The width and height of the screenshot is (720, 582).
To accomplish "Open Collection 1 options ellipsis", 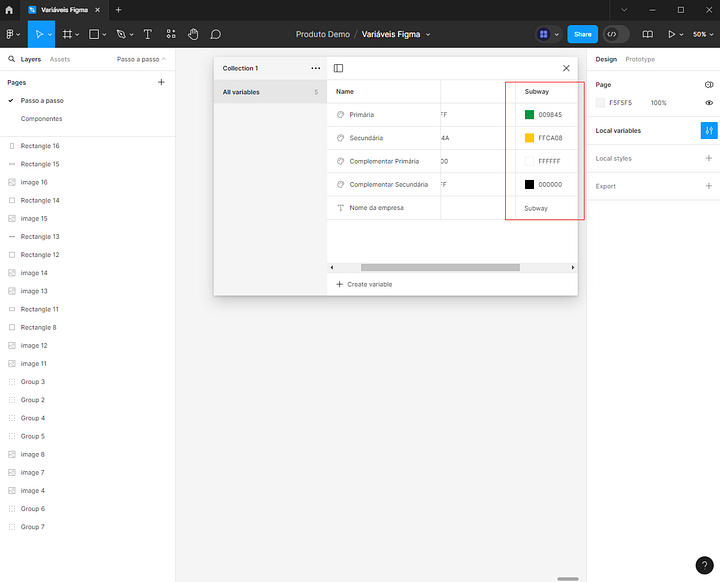I will 315,68.
